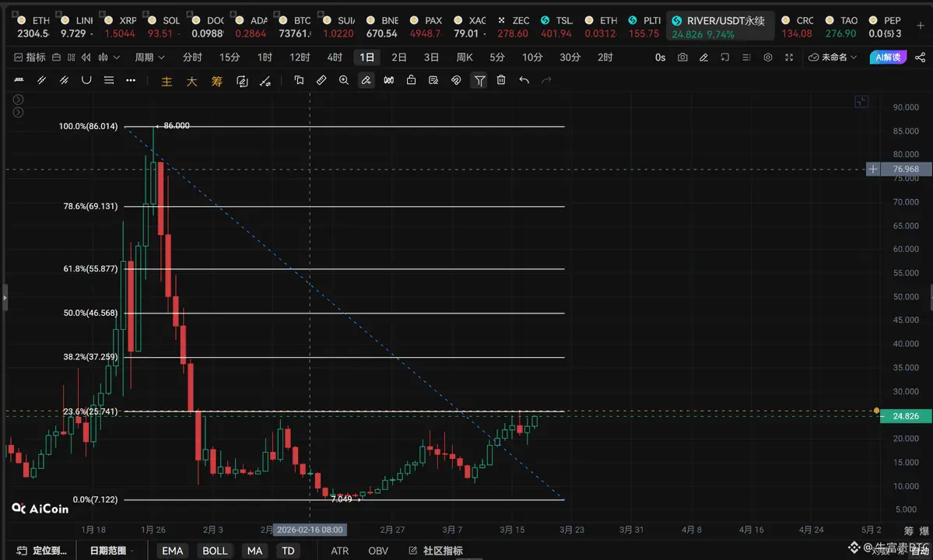Screen dimensions: 933x560
Task: Click the 24.826 current price label
Action: click(x=905, y=415)
